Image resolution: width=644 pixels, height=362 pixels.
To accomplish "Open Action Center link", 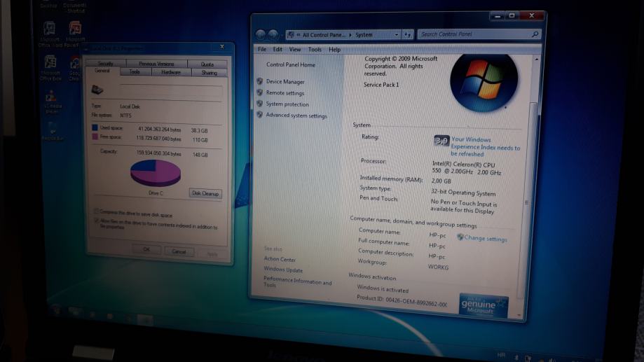I will point(280,259).
